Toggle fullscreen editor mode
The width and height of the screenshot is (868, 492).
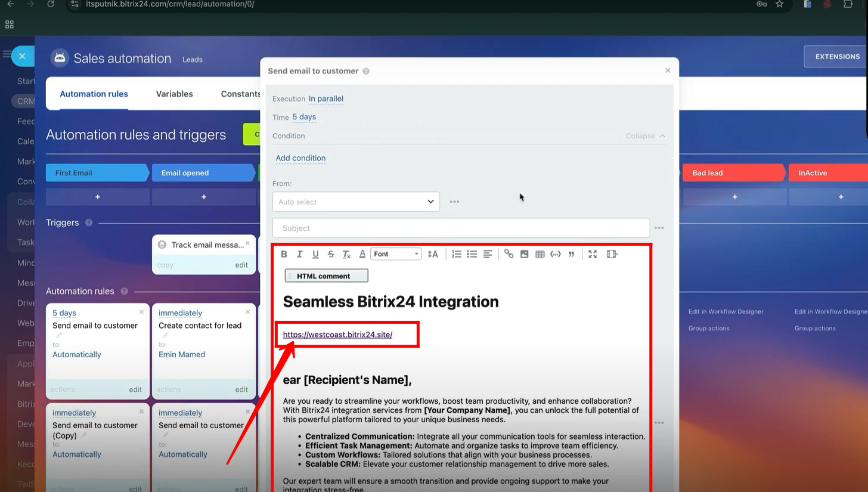pos(593,254)
